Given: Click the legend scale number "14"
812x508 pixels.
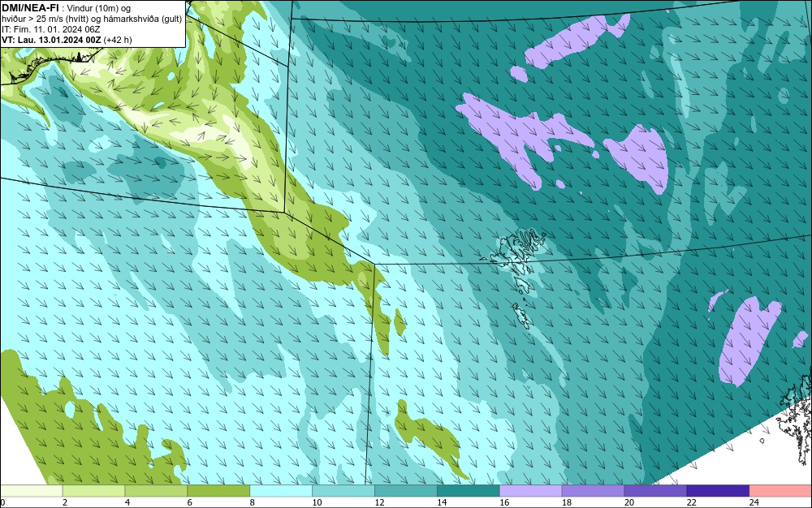Looking at the screenshot, I should tap(442, 502).
